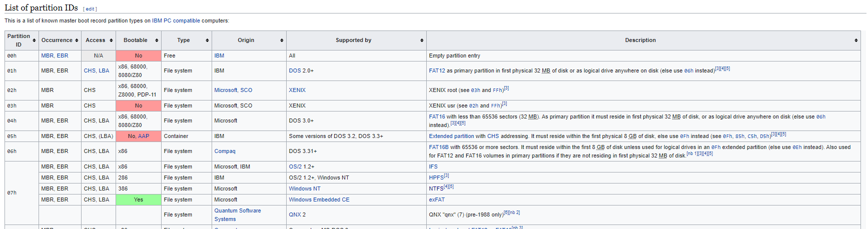Open OS/2 link in the IFS row
868x229 pixels.
tap(295, 166)
